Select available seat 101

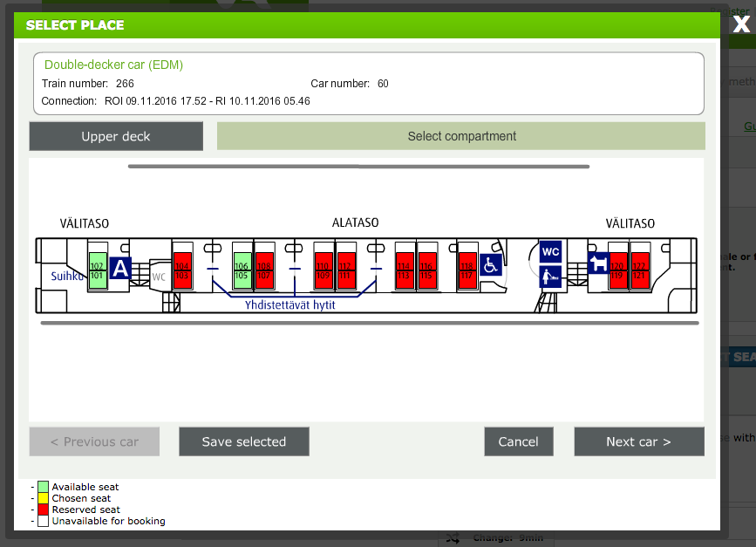[x=98, y=280]
